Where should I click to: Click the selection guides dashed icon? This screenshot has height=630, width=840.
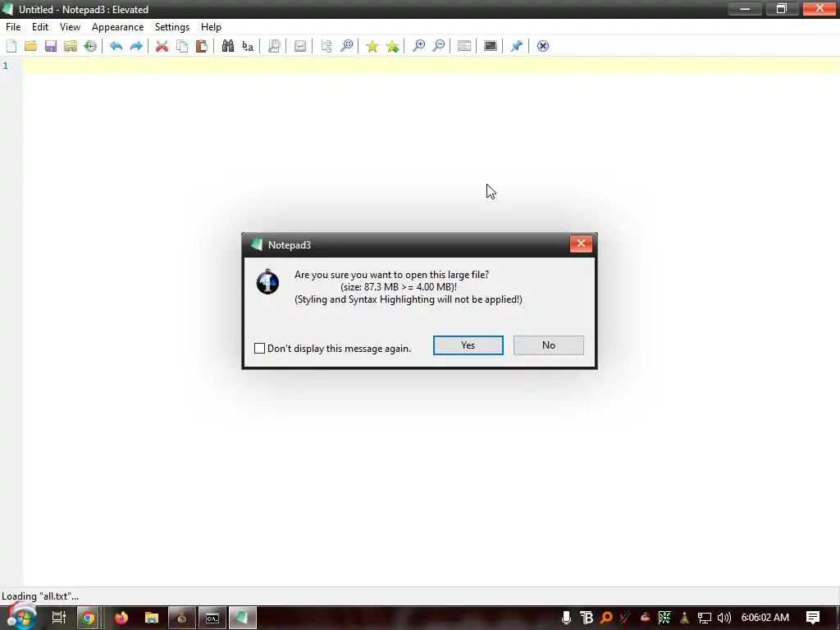pyautogui.click(x=326, y=46)
